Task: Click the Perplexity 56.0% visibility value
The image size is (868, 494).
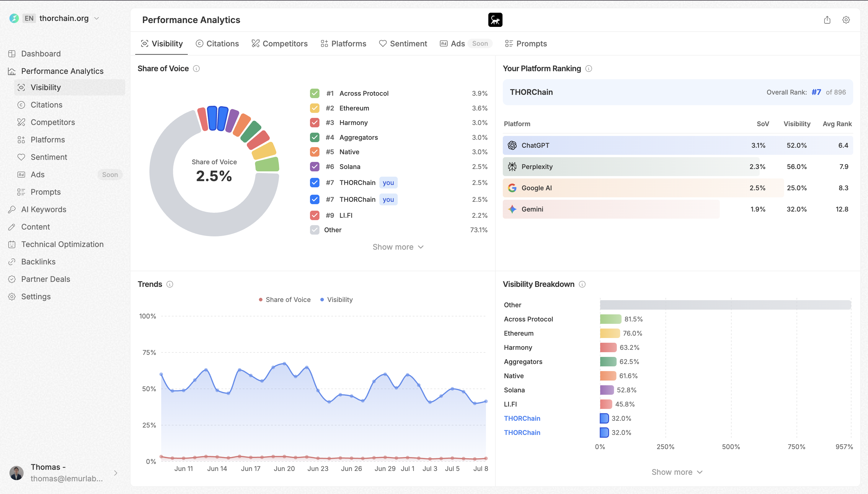Action: 797,167
